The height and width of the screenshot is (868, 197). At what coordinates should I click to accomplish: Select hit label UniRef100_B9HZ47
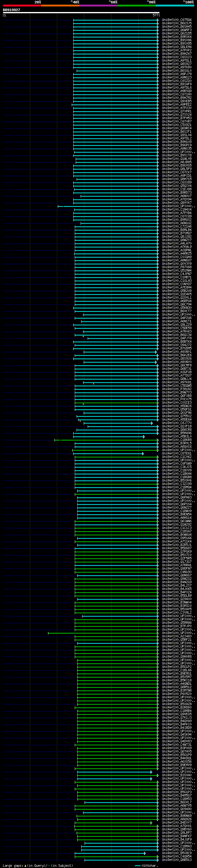(x=177, y=54)
